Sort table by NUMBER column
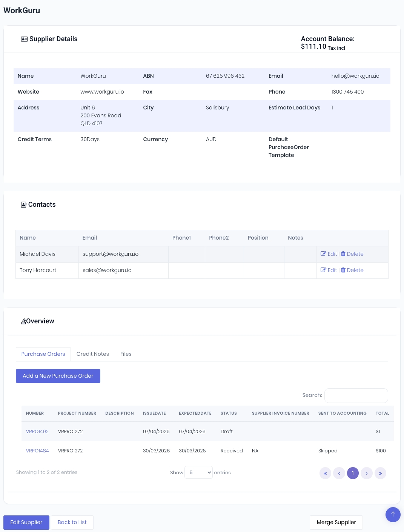 35,414
